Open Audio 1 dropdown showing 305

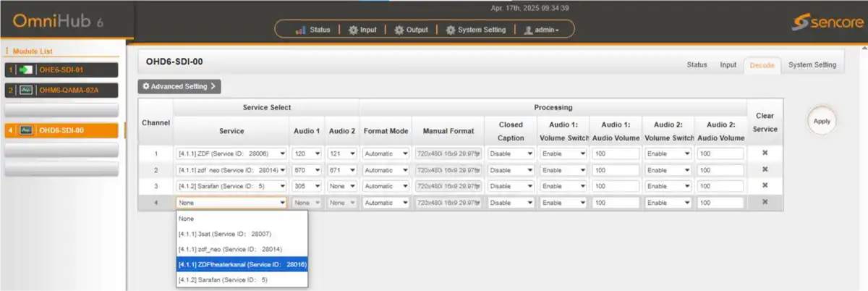pyautogui.click(x=307, y=187)
